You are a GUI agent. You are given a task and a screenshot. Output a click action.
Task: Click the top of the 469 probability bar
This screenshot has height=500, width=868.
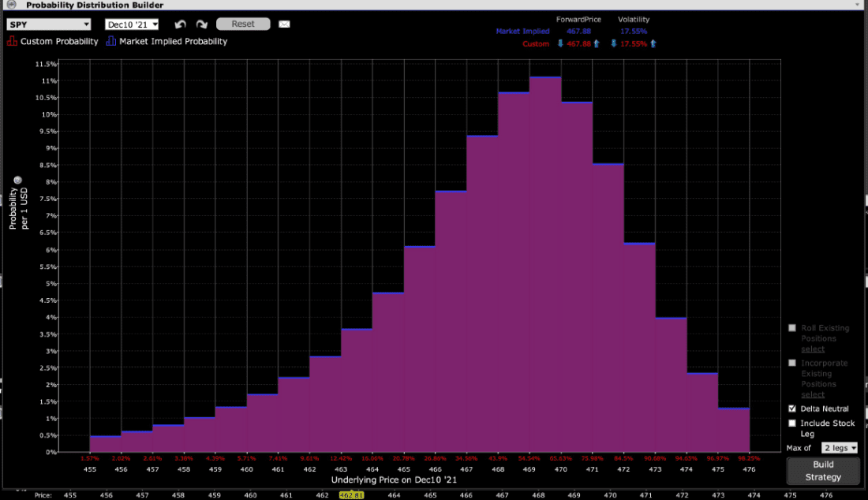[545, 78]
